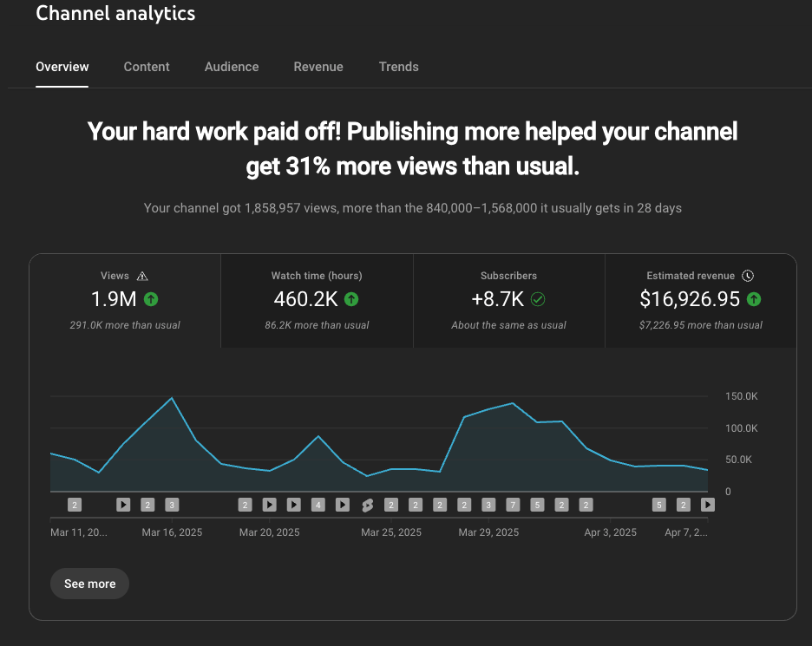Select the Views metric card
812x646 pixels.
pos(125,301)
